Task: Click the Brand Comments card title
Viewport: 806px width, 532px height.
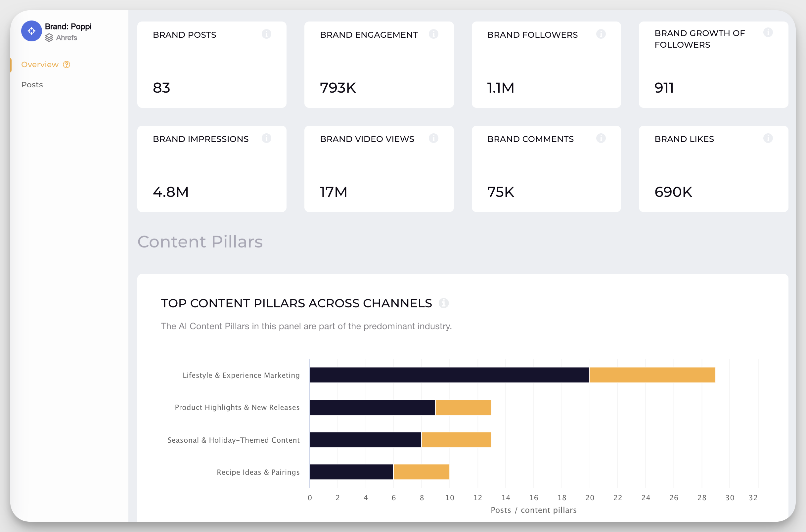Action: (x=530, y=139)
